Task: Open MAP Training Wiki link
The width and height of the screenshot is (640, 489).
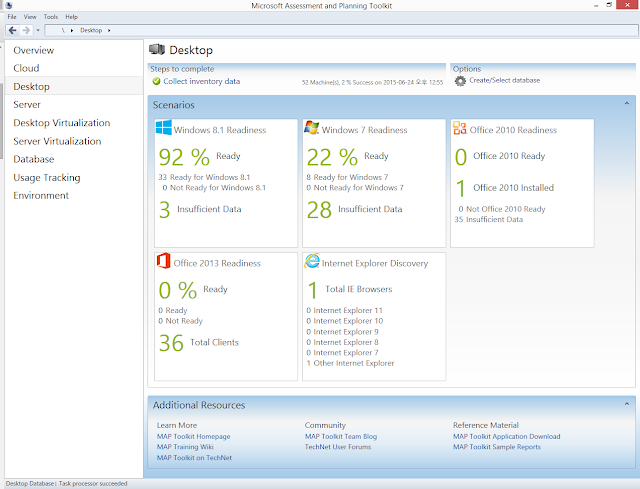Action: 185,447
